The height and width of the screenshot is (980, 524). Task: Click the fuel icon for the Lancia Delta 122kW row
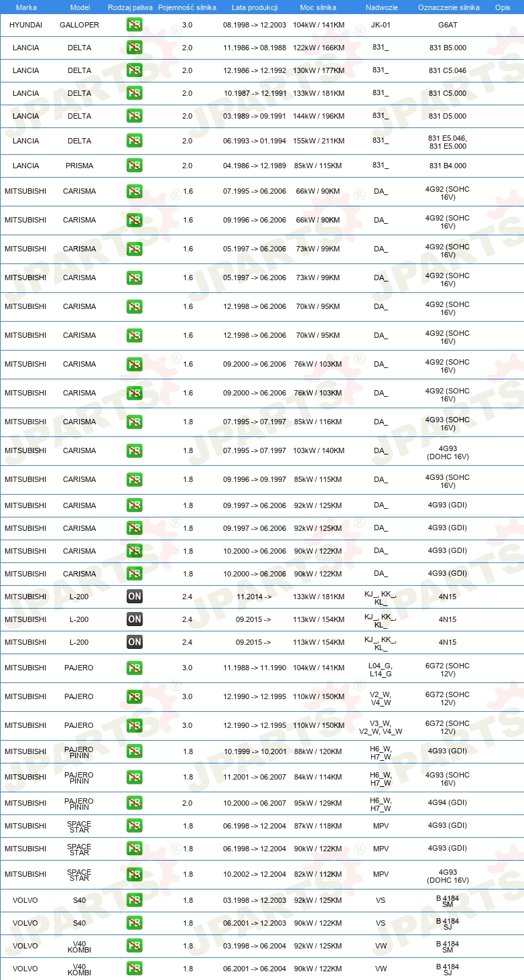tap(135, 48)
